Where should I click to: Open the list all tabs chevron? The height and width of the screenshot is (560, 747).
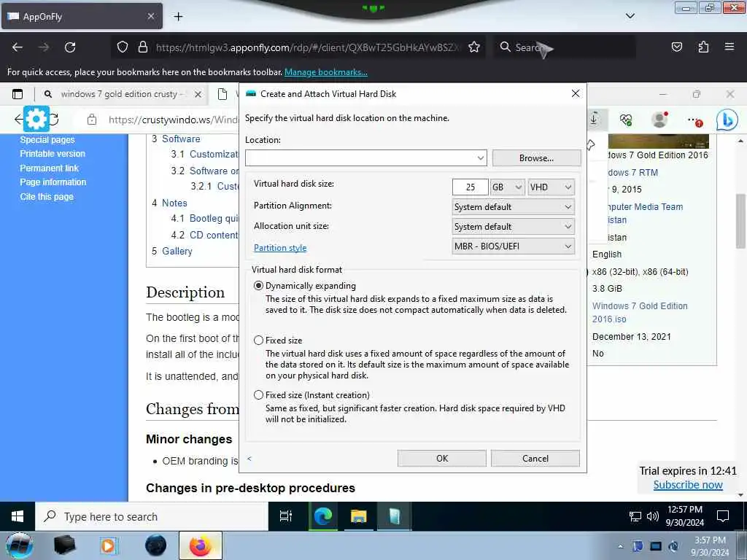(630, 16)
